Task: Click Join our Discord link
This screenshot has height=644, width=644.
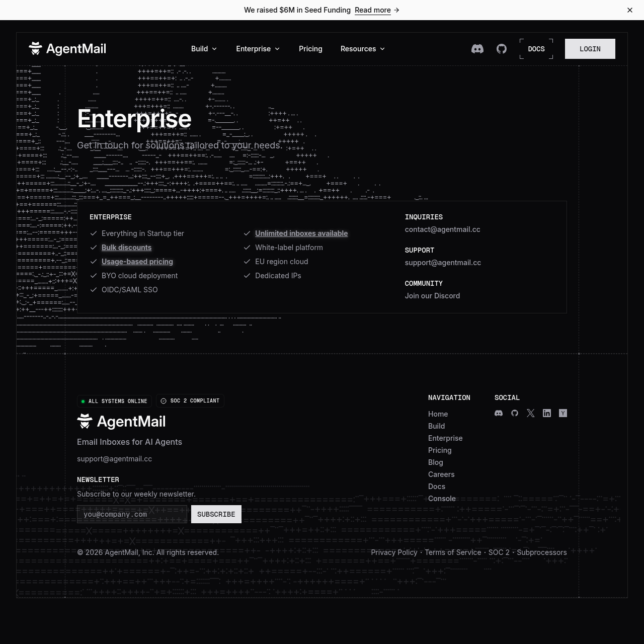Action: (x=432, y=296)
